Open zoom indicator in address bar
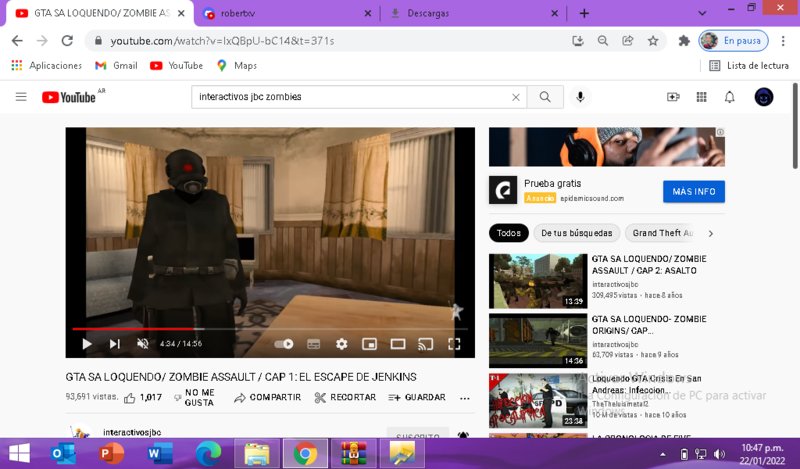The width and height of the screenshot is (800, 469). [603, 41]
